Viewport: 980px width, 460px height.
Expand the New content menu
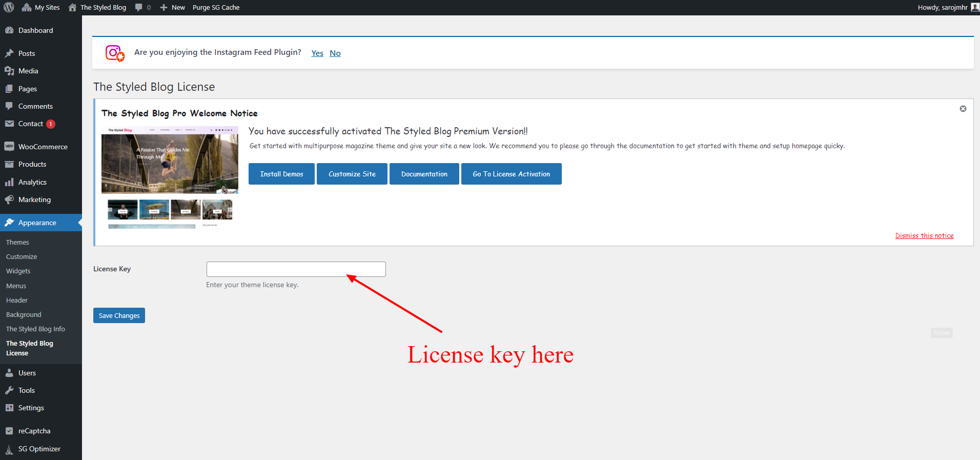point(173,7)
